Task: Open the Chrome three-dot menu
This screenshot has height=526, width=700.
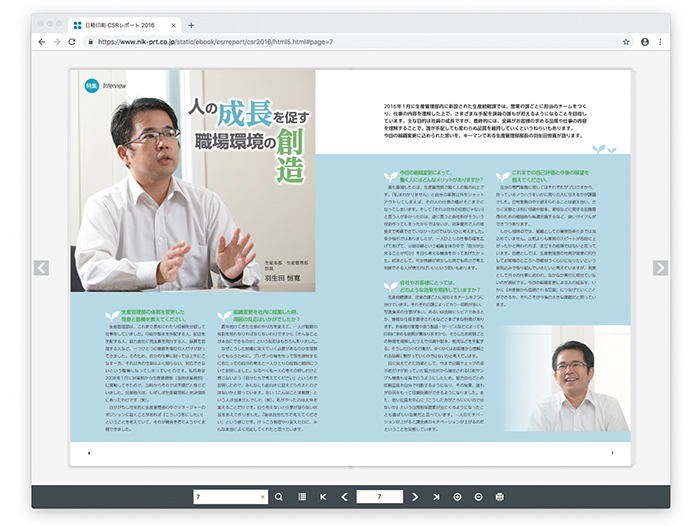Action: point(663,42)
